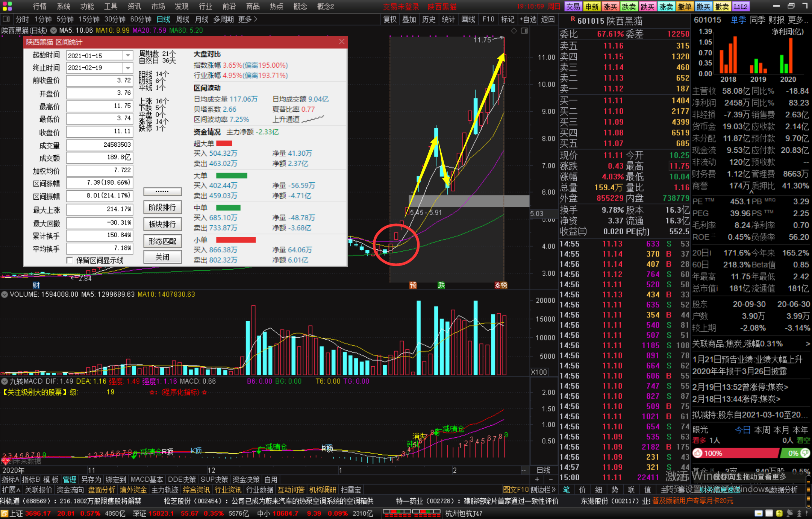
Task: Open the 工具 menu
Action: [x=111, y=6]
